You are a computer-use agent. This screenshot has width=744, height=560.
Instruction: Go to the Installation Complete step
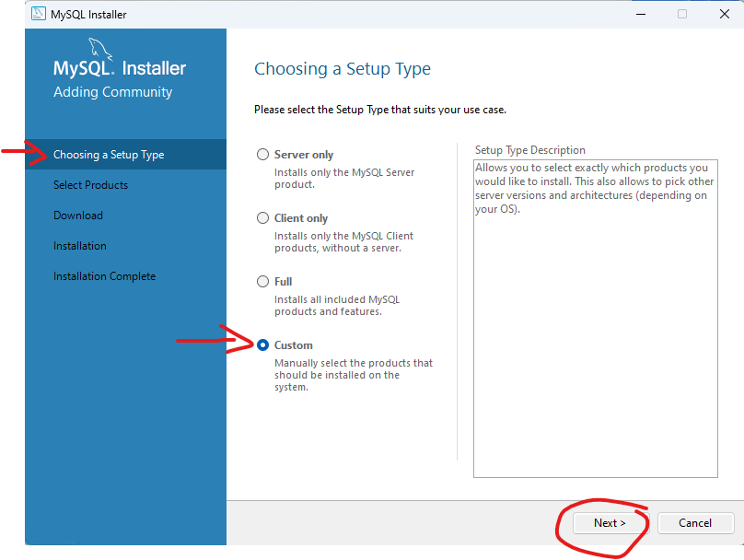point(104,276)
